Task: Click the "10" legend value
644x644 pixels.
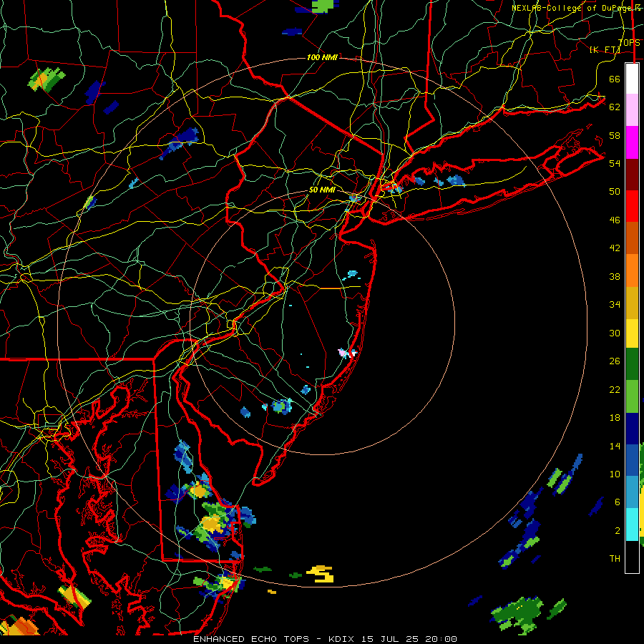Action: pyautogui.click(x=615, y=474)
